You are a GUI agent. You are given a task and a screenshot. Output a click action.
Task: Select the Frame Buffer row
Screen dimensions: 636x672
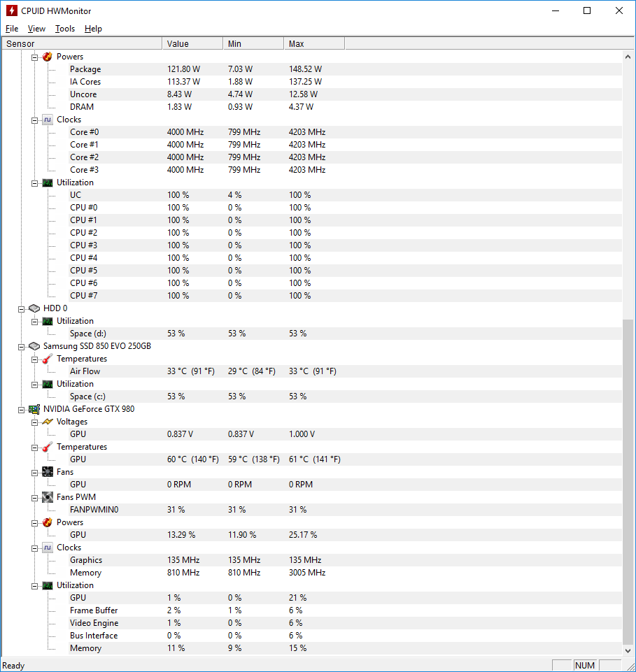pos(345,610)
